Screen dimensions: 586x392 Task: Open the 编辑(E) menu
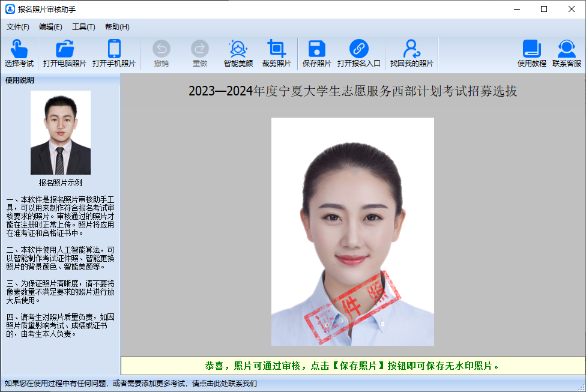click(x=50, y=27)
